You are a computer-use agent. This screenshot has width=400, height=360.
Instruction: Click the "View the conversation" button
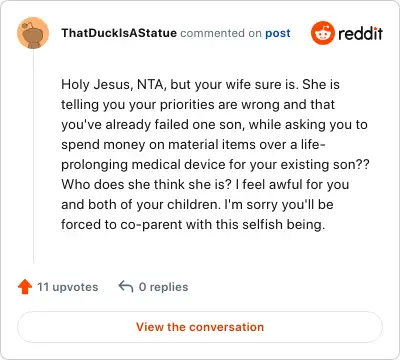(x=200, y=327)
